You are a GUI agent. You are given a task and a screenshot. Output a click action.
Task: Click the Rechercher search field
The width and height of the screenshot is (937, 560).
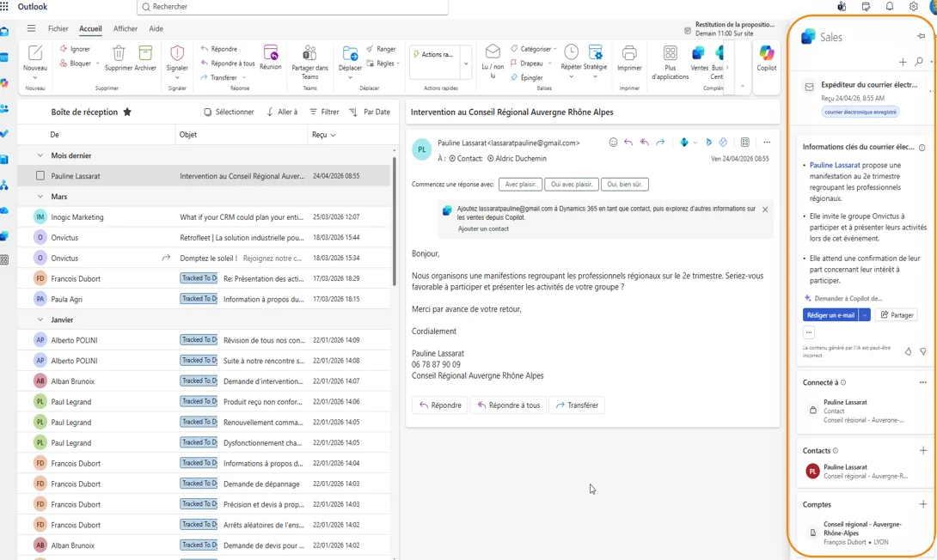tap(292, 7)
